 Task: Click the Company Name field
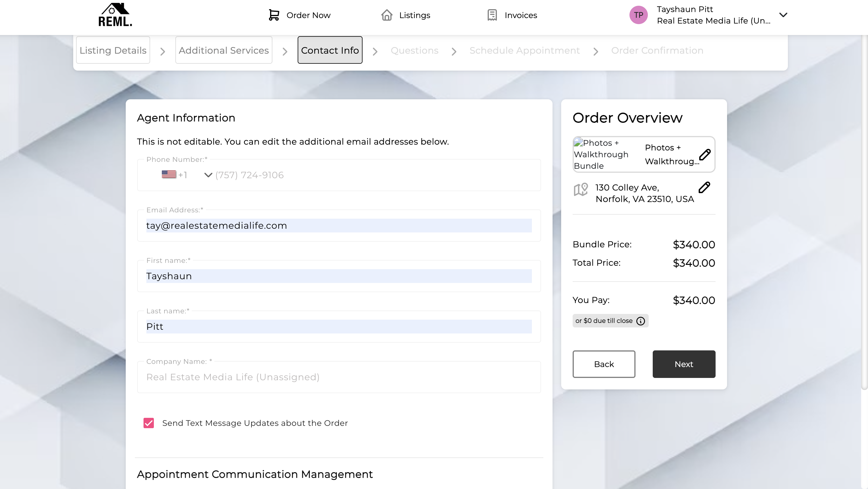coord(339,377)
